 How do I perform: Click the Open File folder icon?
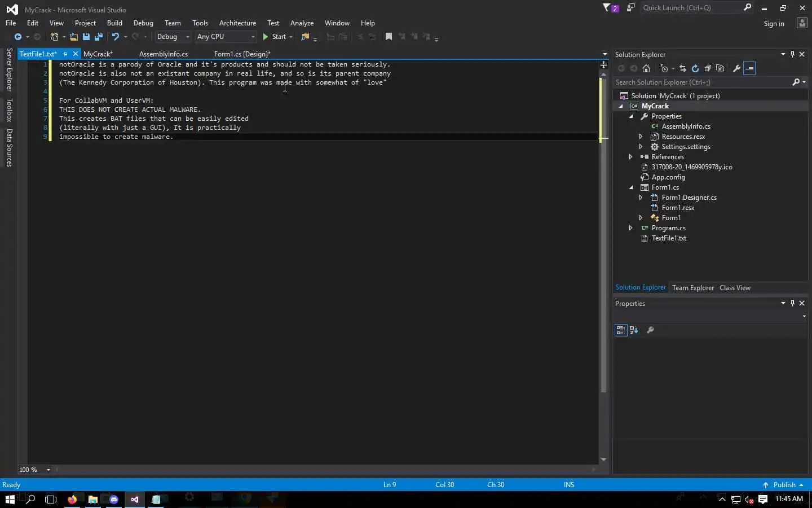click(x=73, y=37)
